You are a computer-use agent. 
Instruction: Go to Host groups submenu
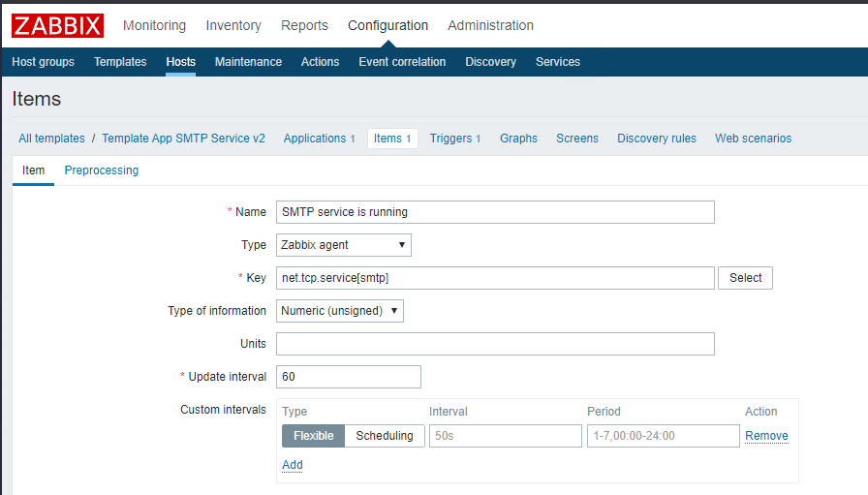click(44, 62)
